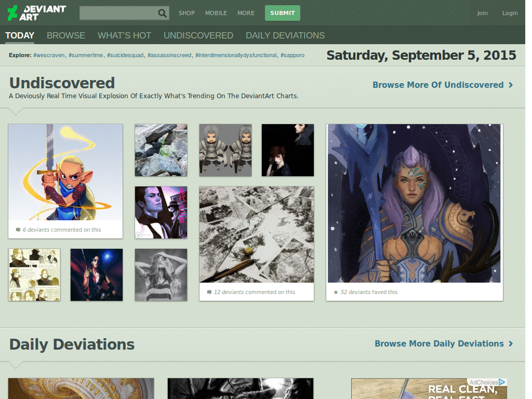Switch to the WHAT'S HOT tab
The image size is (532, 399).
click(124, 35)
